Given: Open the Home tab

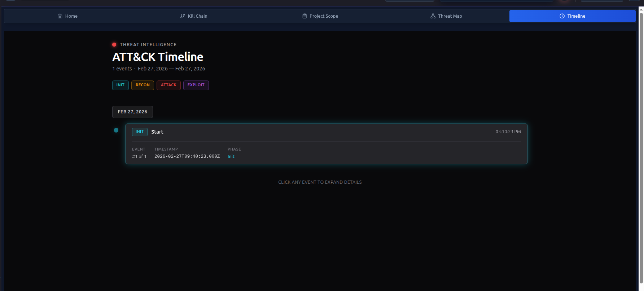Looking at the screenshot, I should coord(67,16).
